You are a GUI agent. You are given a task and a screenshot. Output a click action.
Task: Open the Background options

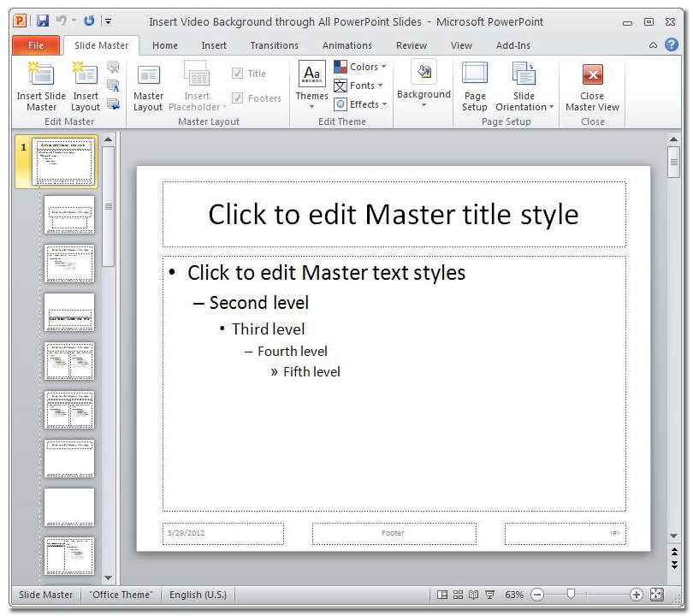coord(423,83)
